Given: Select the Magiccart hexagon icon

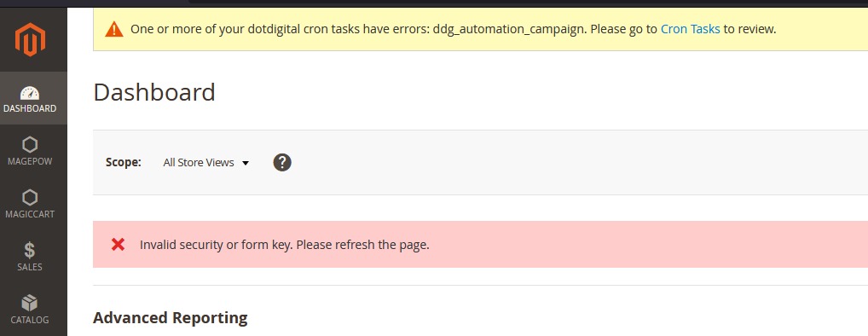Looking at the screenshot, I should [30, 198].
